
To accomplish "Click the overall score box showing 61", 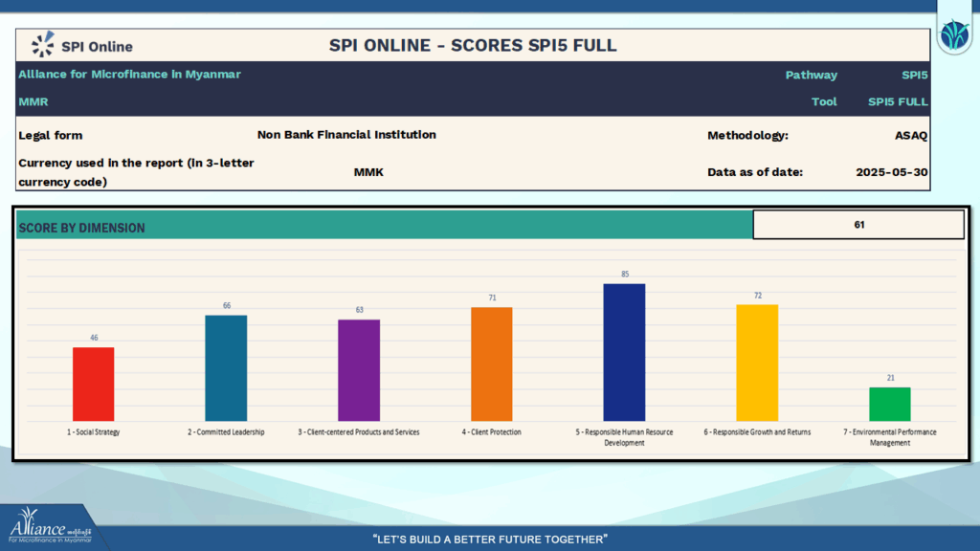I will click(858, 225).
